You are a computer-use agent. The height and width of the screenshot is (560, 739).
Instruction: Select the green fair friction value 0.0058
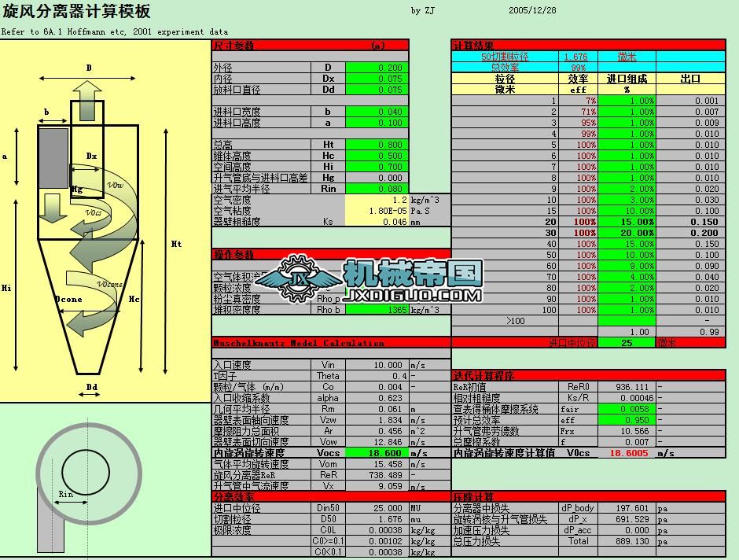(x=627, y=409)
